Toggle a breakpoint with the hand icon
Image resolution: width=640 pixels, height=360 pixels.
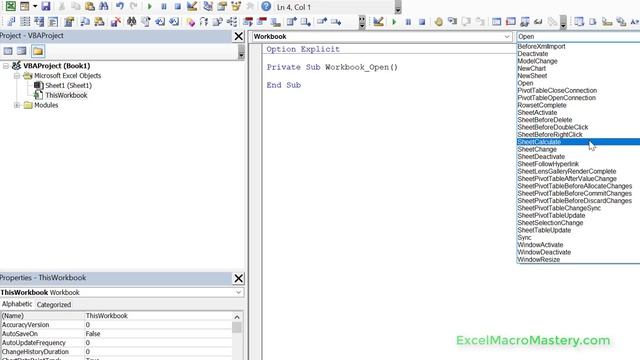pyautogui.click(x=439, y=22)
